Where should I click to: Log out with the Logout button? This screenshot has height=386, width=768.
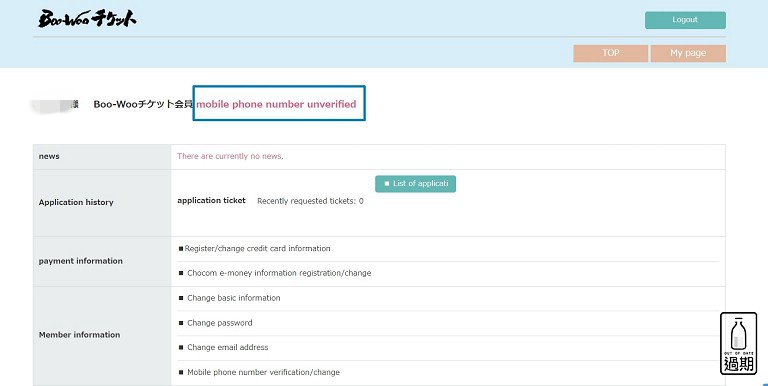[685, 20]
